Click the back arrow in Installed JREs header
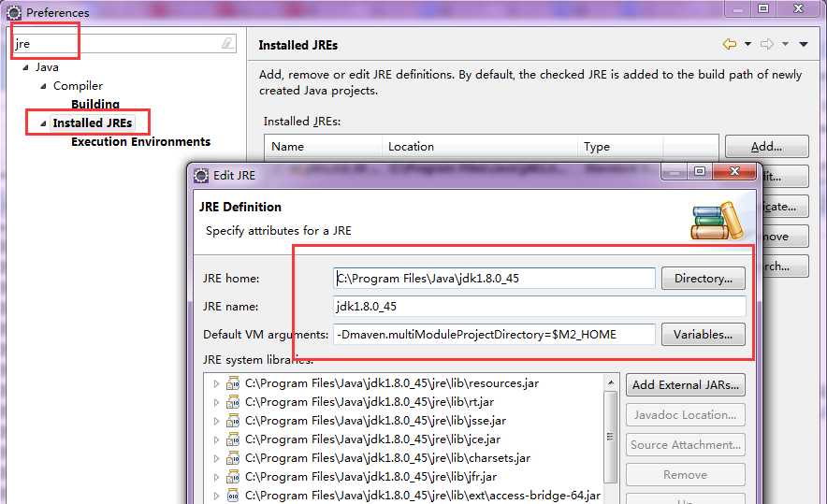Screen dimensions: 827x504 730,44
